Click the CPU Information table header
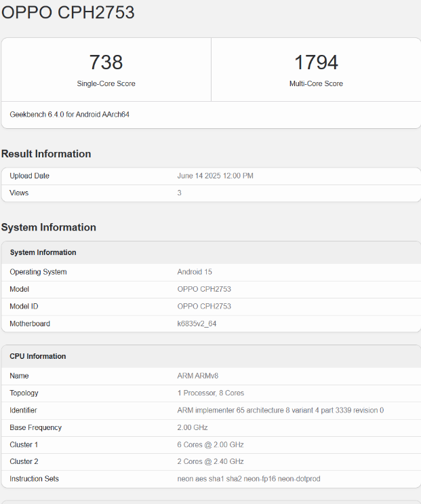421x504 pixels. (37, 356)
